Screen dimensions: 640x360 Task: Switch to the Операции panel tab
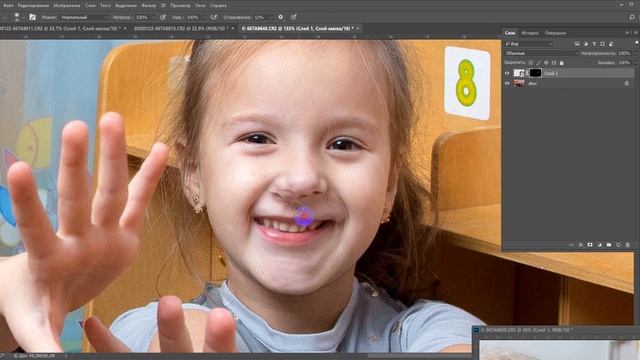pos(555,33)
